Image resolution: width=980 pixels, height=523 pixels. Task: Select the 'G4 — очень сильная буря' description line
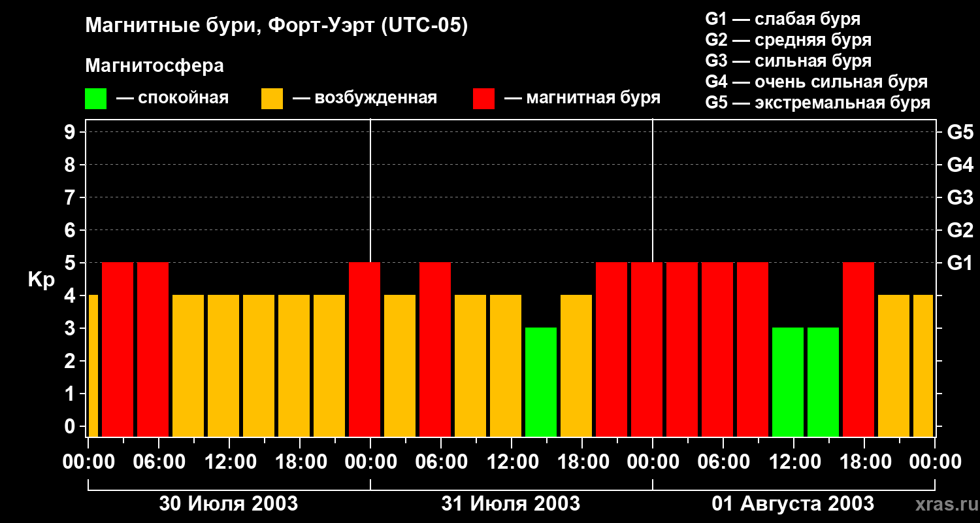[x=817, y=82]
